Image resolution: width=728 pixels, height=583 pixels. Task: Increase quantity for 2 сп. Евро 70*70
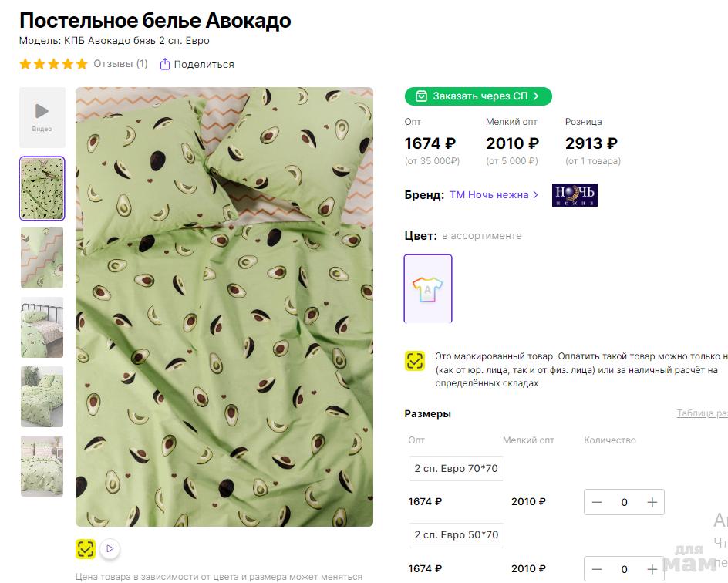652,502
